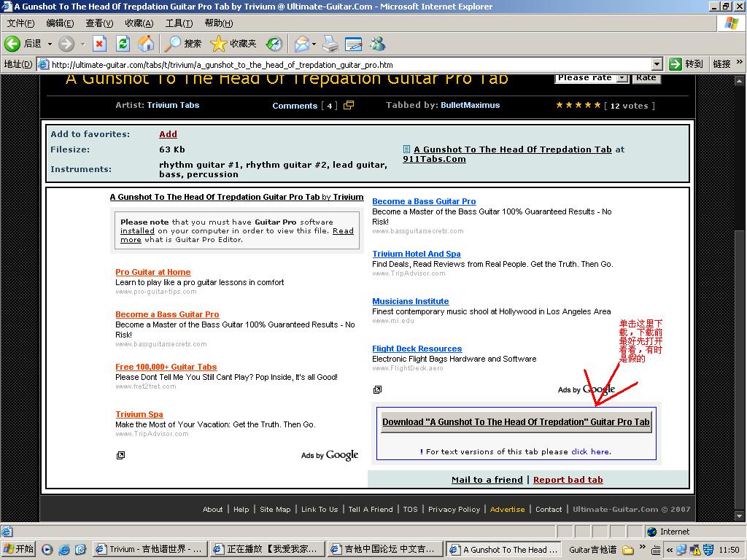Launch Internet Explorer quick launch icon
The height and width of the screenshot is (560, 747).
coord(63,550)
